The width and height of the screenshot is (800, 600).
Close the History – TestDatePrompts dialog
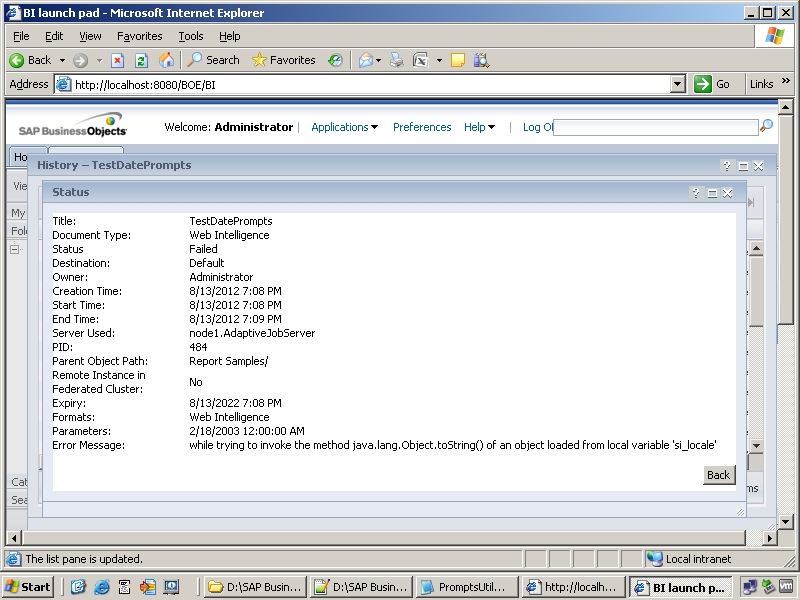pyautogui.click(x=759, y=166)
